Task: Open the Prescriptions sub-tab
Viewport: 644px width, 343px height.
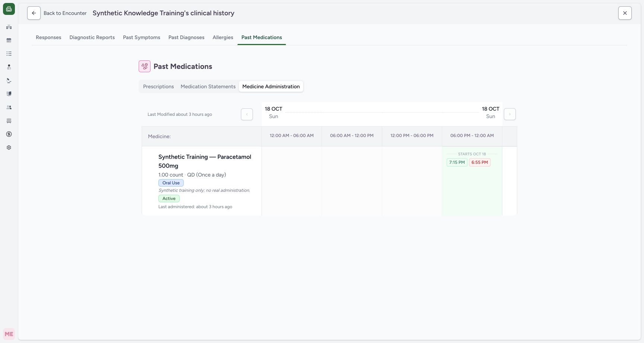Action: pos(158,86)
